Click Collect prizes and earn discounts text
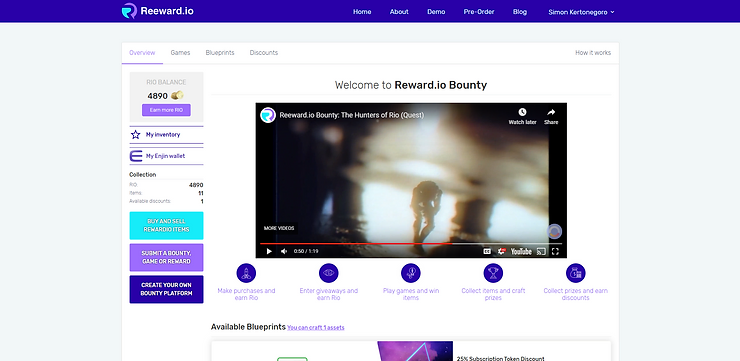The image size is (740, 361). (x=575, y=294)
